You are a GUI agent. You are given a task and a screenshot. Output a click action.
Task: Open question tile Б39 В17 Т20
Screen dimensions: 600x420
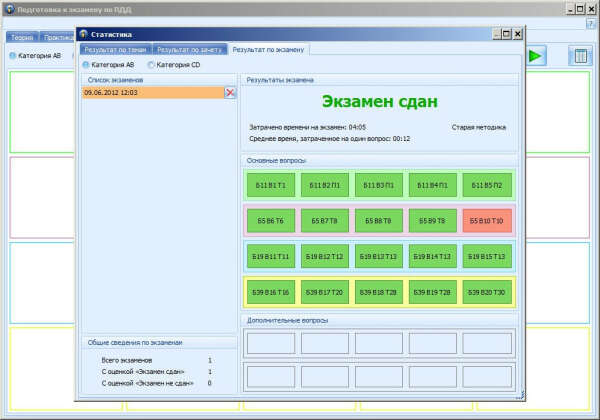click(x=325, y=292)
